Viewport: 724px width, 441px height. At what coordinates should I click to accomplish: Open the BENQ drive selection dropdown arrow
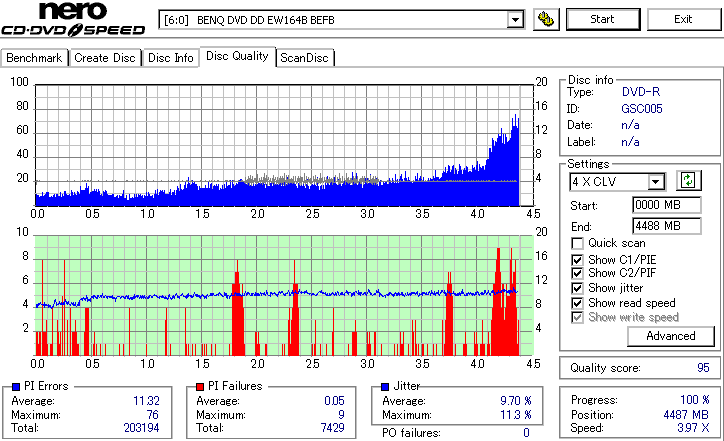[515, 20]
